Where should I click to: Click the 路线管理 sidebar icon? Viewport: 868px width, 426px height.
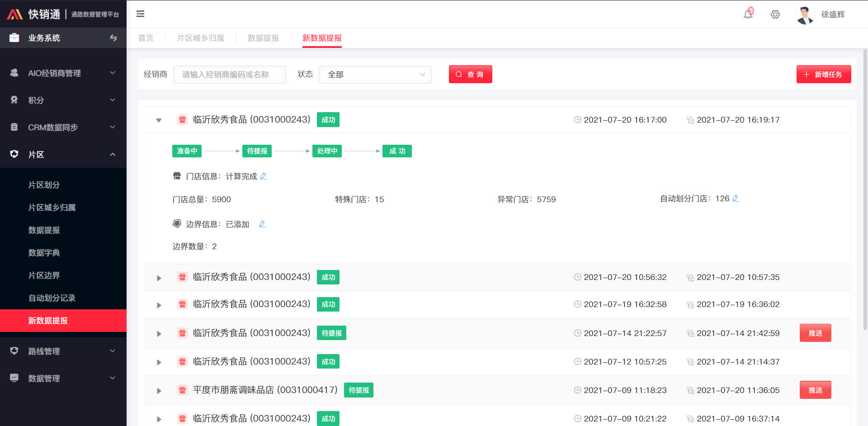(x=14, y=351)
